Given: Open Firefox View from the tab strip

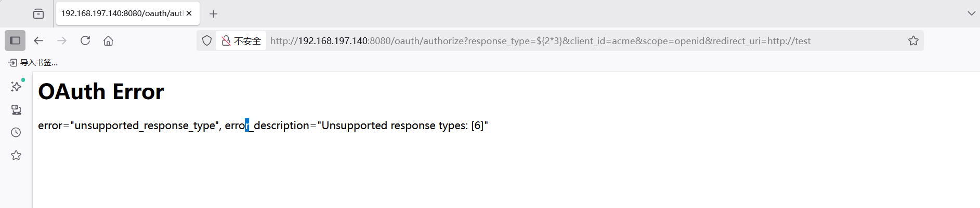Looking at the screenshot, I should (x=38, y=13).
